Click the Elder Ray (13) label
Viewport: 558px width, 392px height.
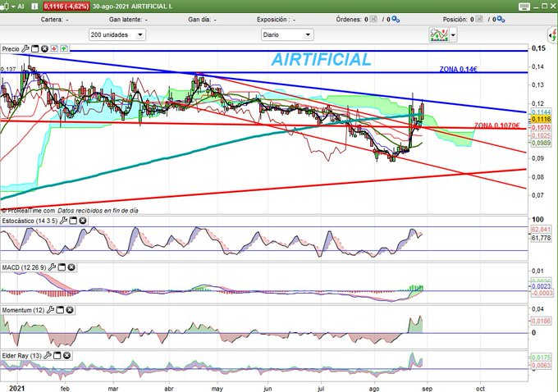coord(21,356)
